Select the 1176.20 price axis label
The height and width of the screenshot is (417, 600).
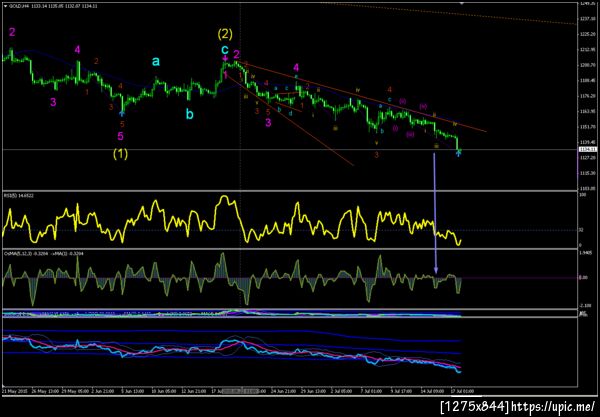tap(587, 96)
